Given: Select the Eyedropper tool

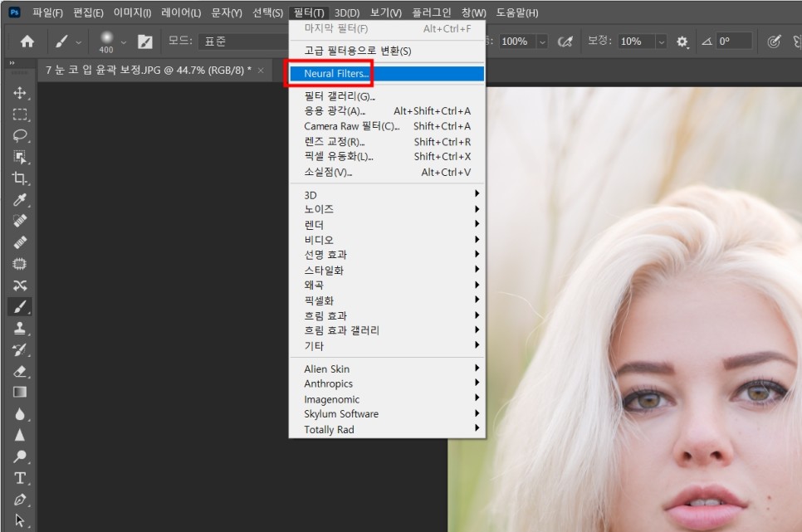Looking at the screenshot, I should (20, 199).
